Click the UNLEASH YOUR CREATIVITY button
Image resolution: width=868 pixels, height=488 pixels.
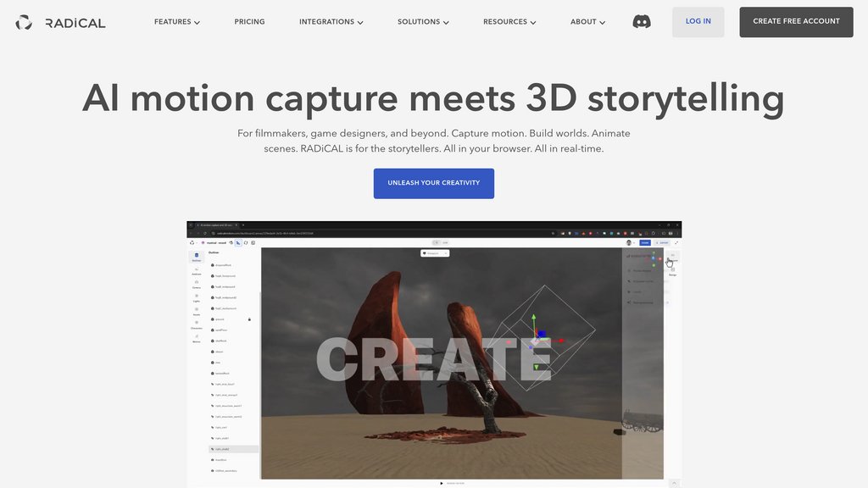click(434, 183)
